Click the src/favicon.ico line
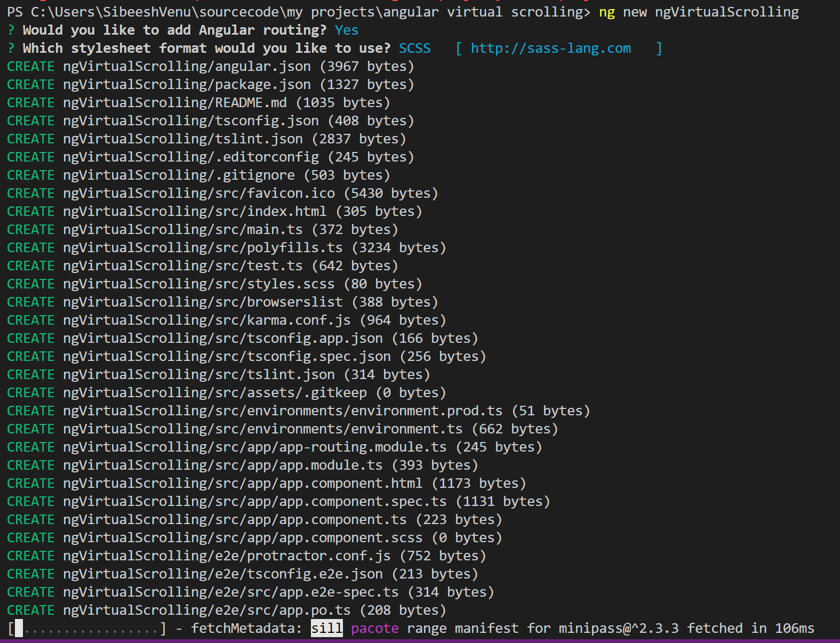Image resolution: width=840 pixels, height=643 pixels. tap(222, 194)
